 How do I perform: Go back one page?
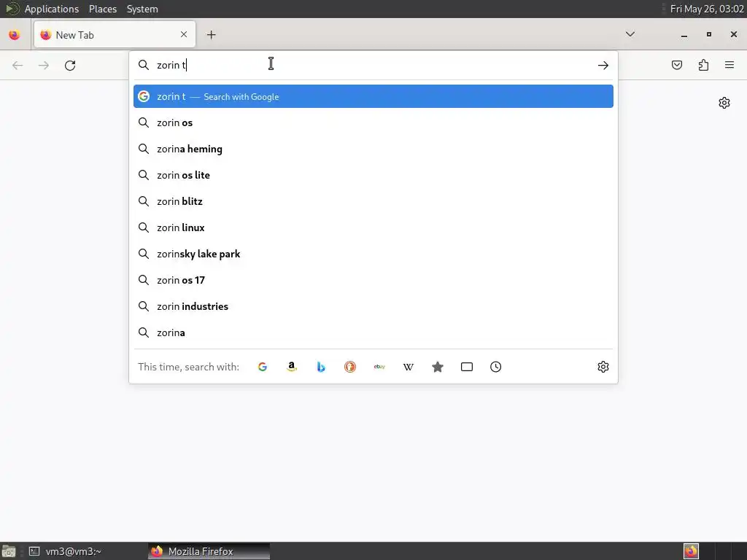point(18,65)
